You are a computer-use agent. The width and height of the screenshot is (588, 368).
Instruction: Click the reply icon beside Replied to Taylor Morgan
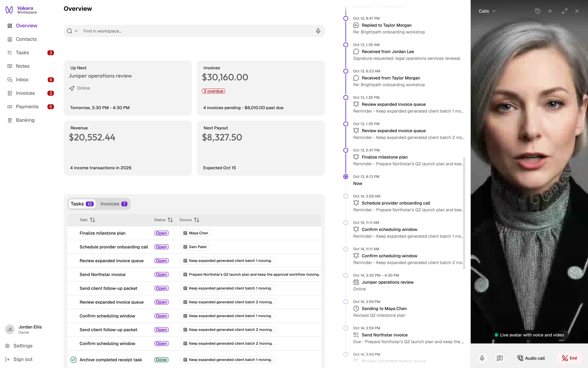pyautogui.click(x=356, y=25)
